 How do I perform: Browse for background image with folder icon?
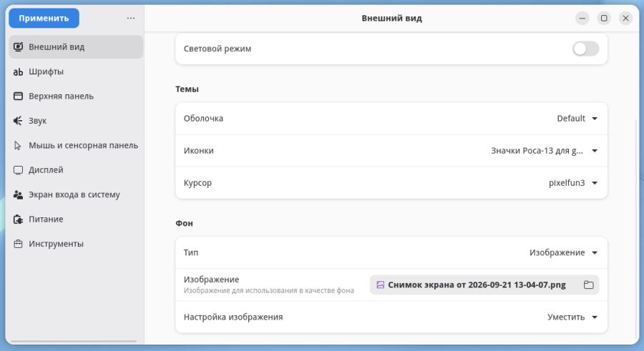pos(589,285)
